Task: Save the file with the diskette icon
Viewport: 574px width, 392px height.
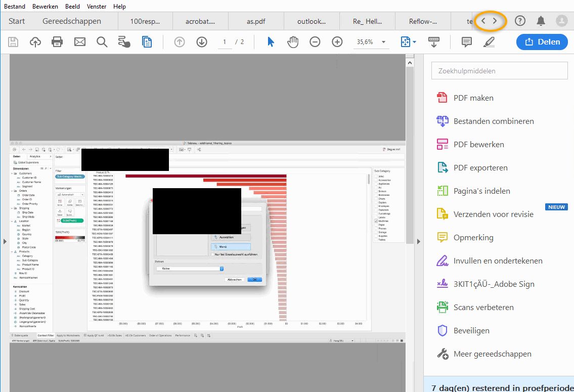Action: coord(13,42)
